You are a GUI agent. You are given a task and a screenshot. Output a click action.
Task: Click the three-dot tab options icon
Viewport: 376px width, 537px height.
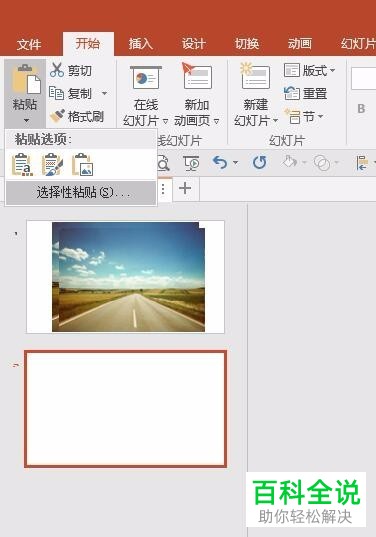tap(163, 189)
